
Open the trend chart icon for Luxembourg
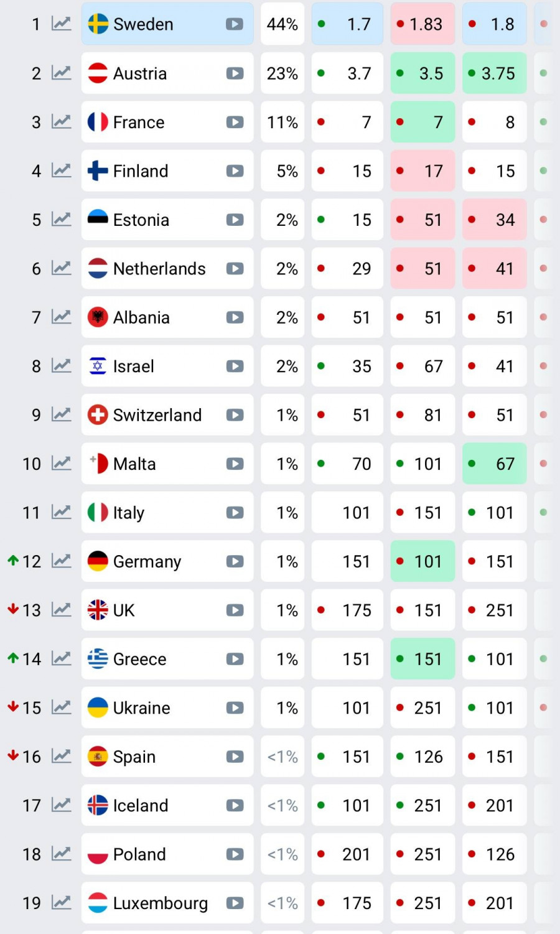(61, 902)
